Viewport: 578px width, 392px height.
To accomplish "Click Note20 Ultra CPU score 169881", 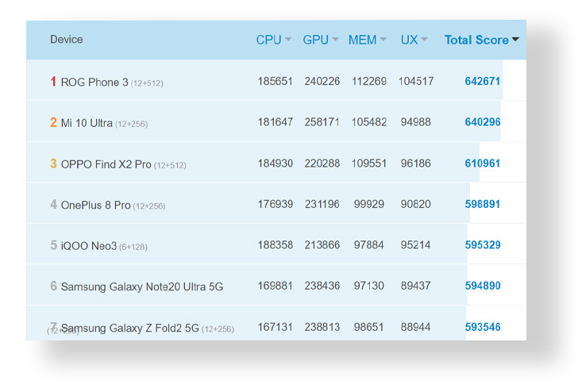I will pos(275,286).
